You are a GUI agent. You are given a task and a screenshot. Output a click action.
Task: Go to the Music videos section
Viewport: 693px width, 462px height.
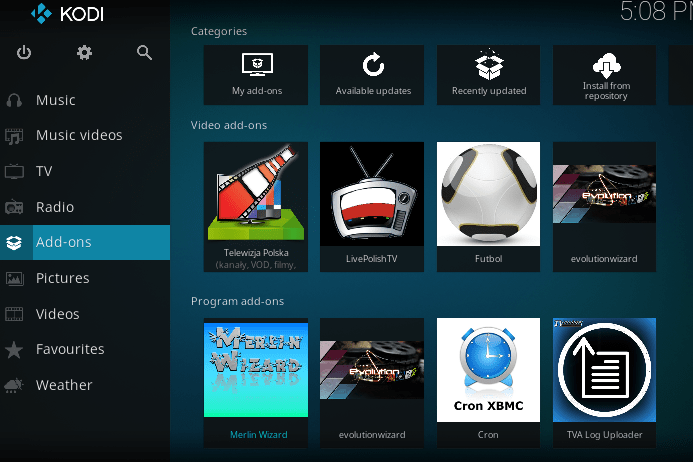(x=85, y=136)
